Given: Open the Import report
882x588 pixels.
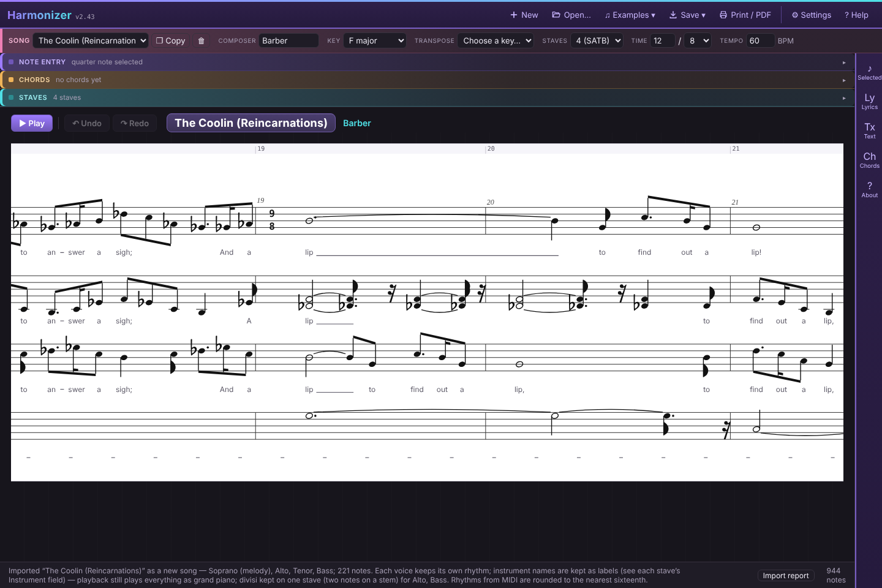Looking at the screenshot, I should [x=786, y=576].
